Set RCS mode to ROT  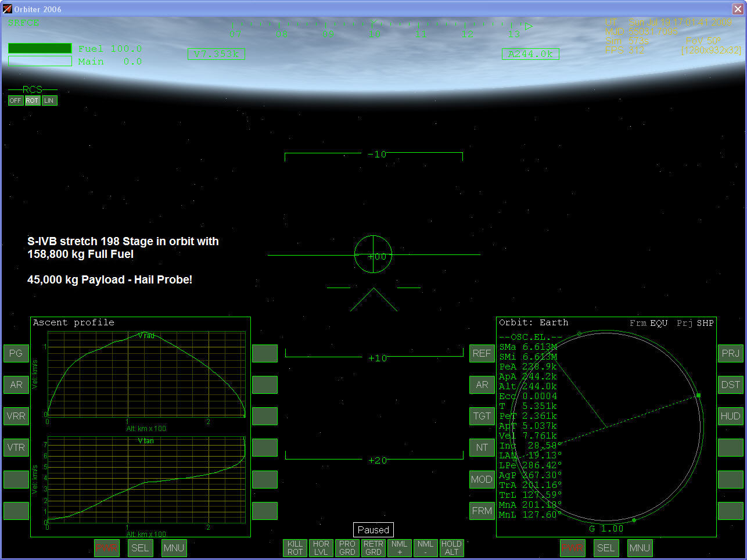[x=33, y=100]
